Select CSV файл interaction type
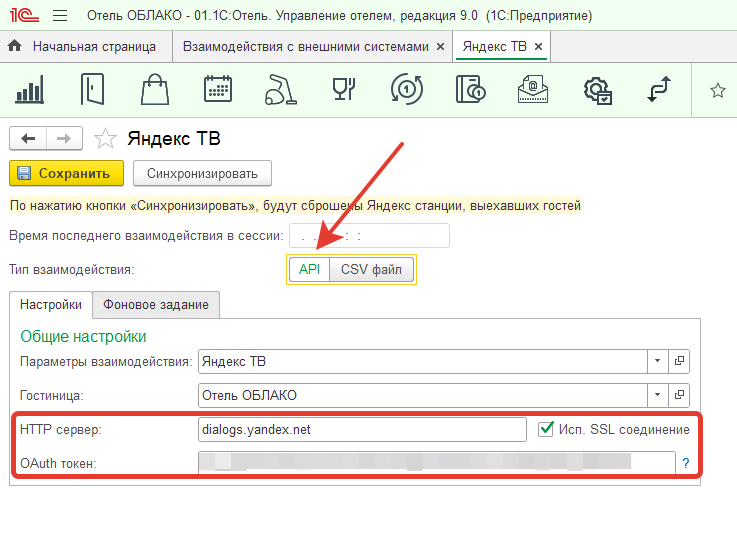Screen dimensions: 737x540 [371, 269]
